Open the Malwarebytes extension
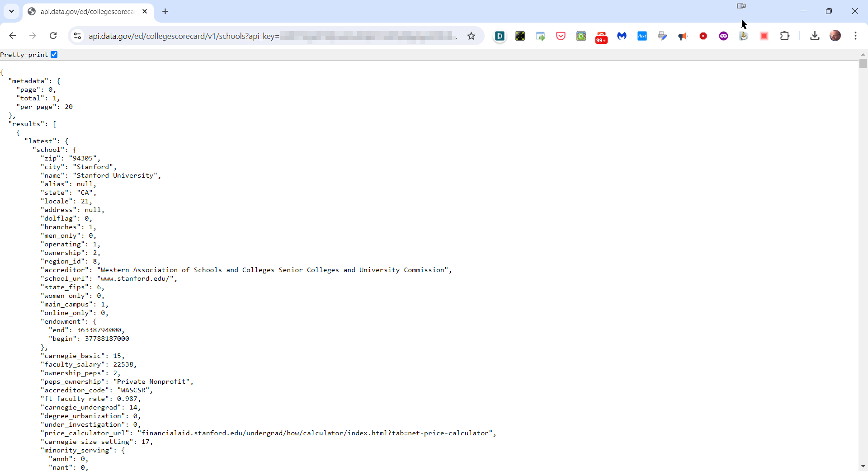Image resolution: width=868 pixels, height=471 pixels. click(622, 36)
